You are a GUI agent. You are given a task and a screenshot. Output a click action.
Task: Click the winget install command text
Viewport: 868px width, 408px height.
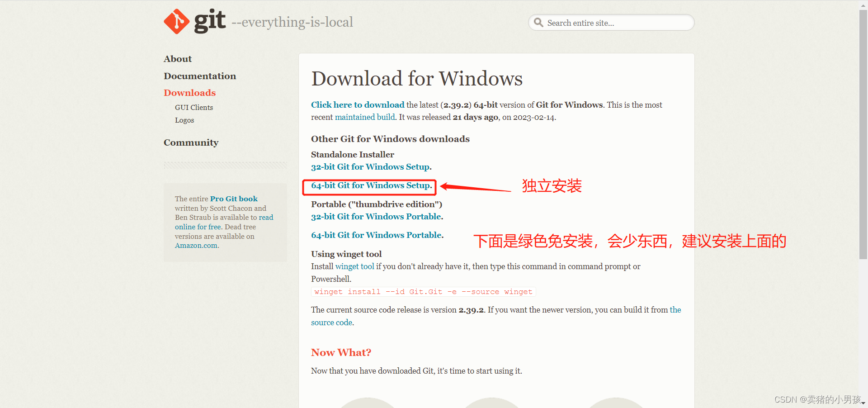(424, 292)
